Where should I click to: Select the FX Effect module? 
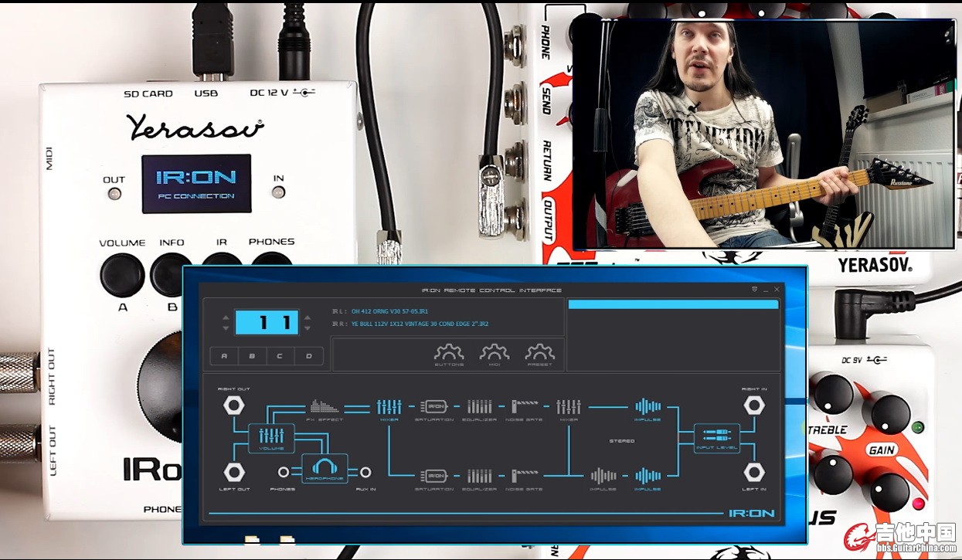tap(325, 406)
